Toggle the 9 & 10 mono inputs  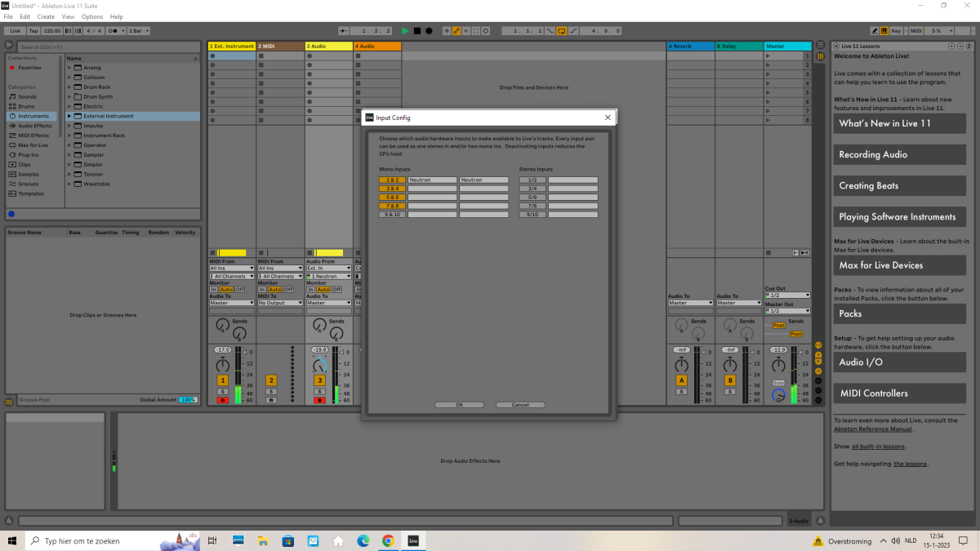pyautogui.click(x=392, y=214)
